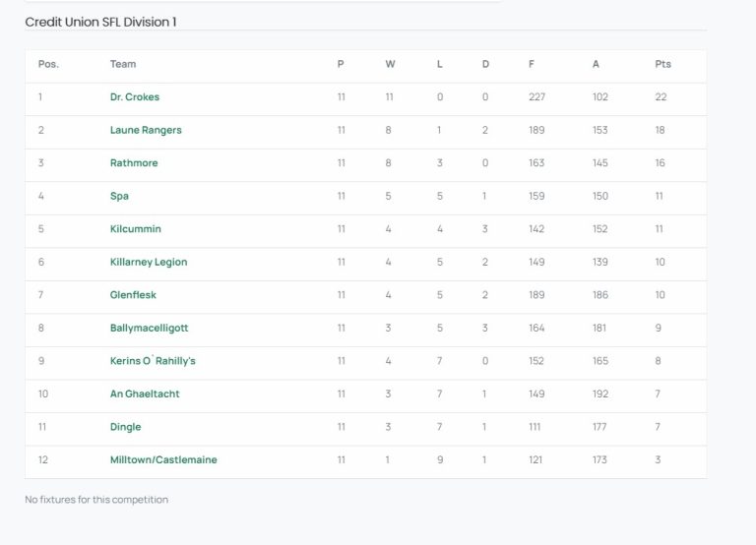Open the Milltown/Castlemaine team link
The image size is (756, 545).
tap(163, 459)
